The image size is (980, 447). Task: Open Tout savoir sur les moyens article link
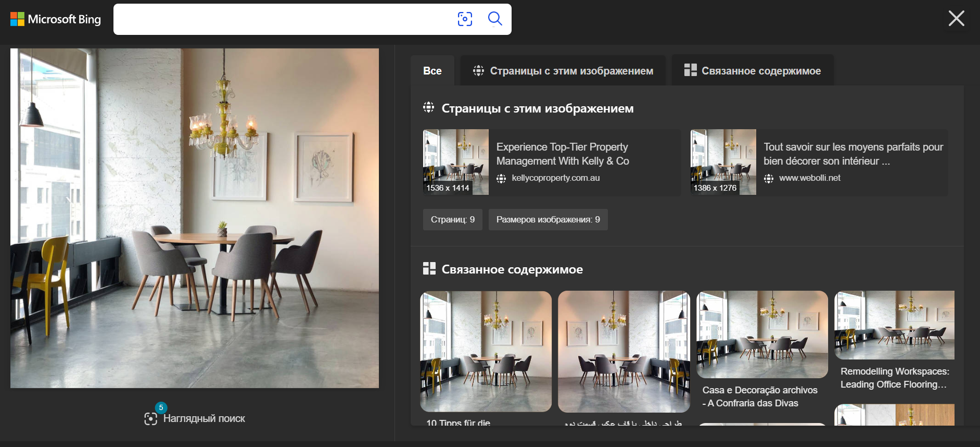(853, 154)
